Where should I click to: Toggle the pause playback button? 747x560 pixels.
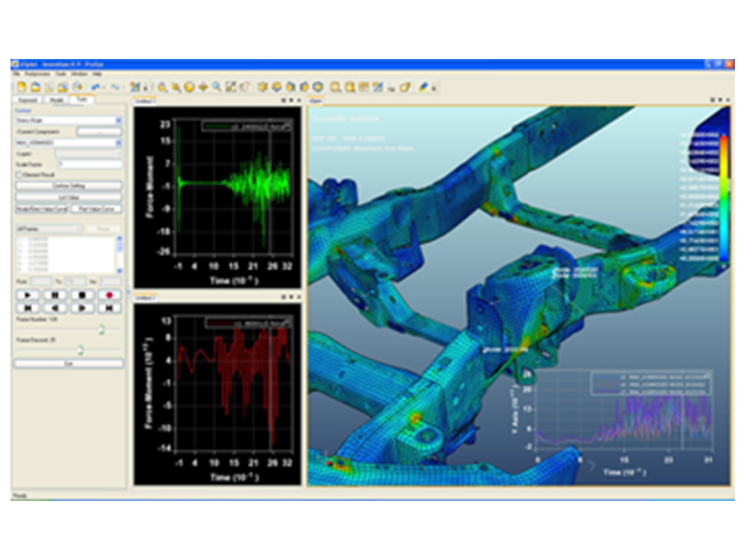[55, 295]
